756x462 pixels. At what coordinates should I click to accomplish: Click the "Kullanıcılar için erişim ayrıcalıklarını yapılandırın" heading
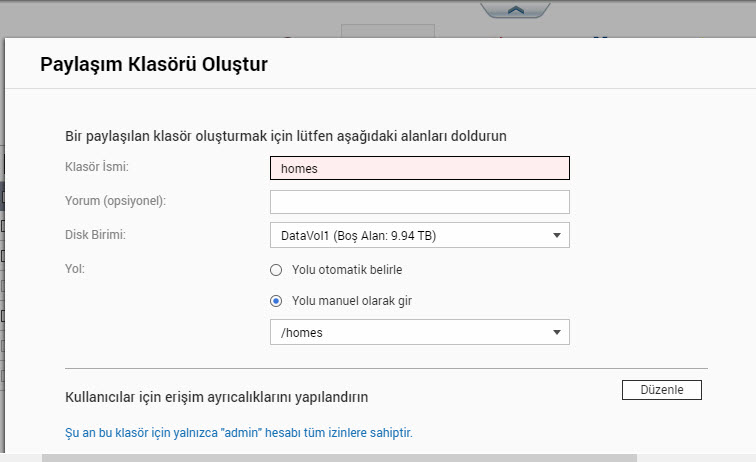[x=217, y=397]
